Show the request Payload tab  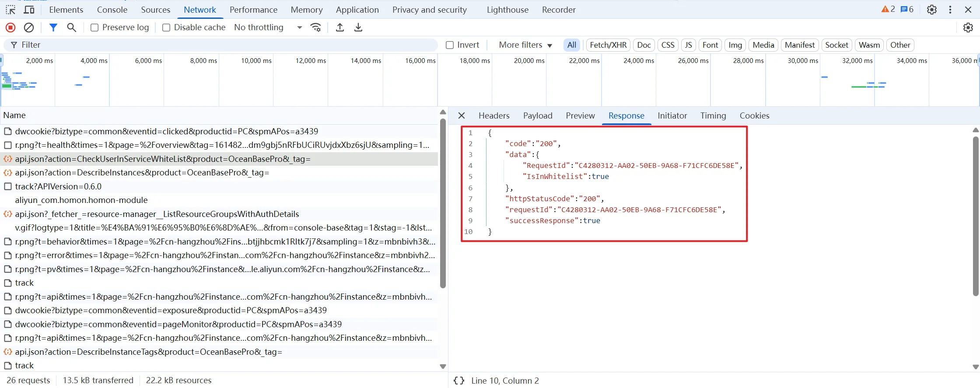[x=538, y=115]
